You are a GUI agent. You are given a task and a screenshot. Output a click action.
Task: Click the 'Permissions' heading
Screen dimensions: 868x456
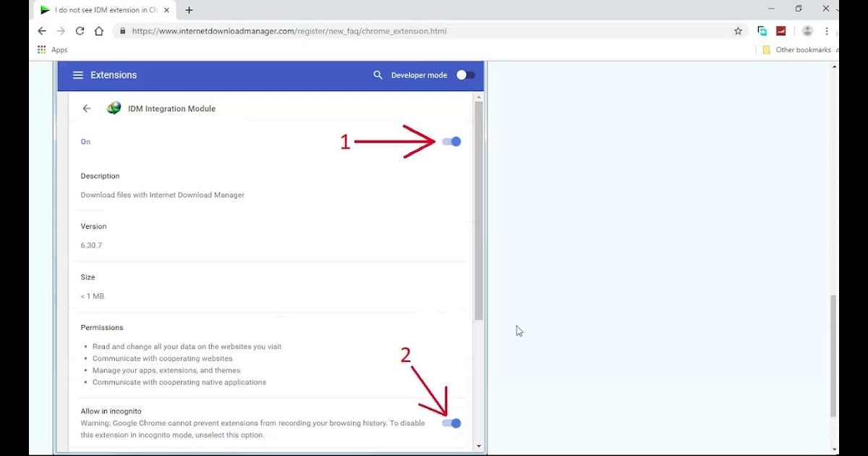click(x=102, y=328)
